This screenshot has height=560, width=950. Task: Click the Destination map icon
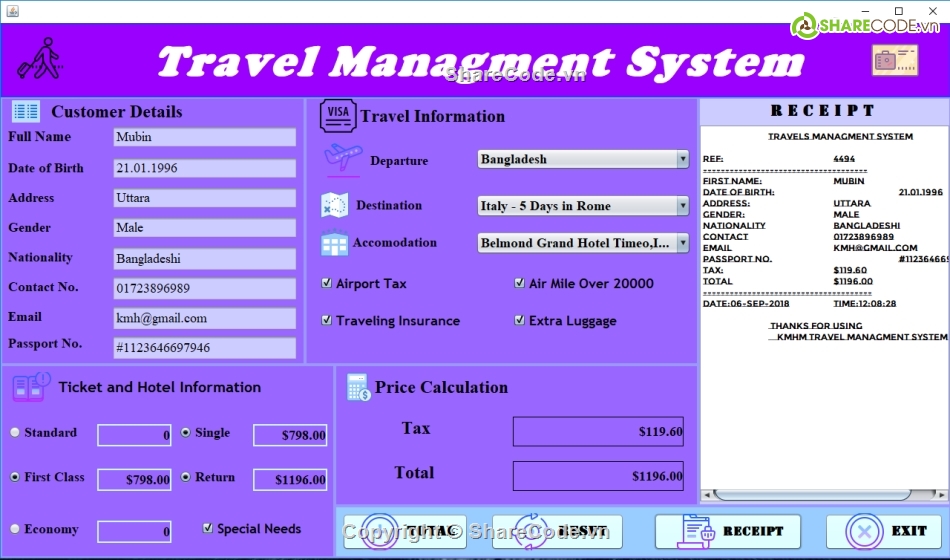[x=334, y=205]
